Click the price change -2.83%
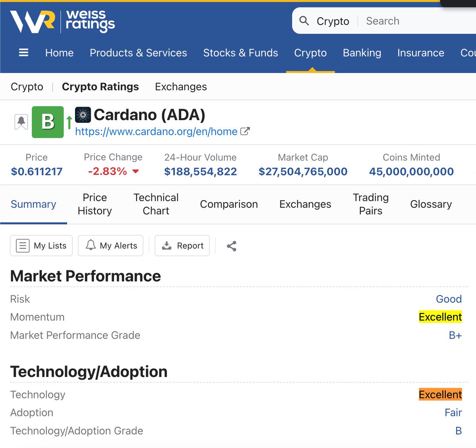 pos(107,172)
